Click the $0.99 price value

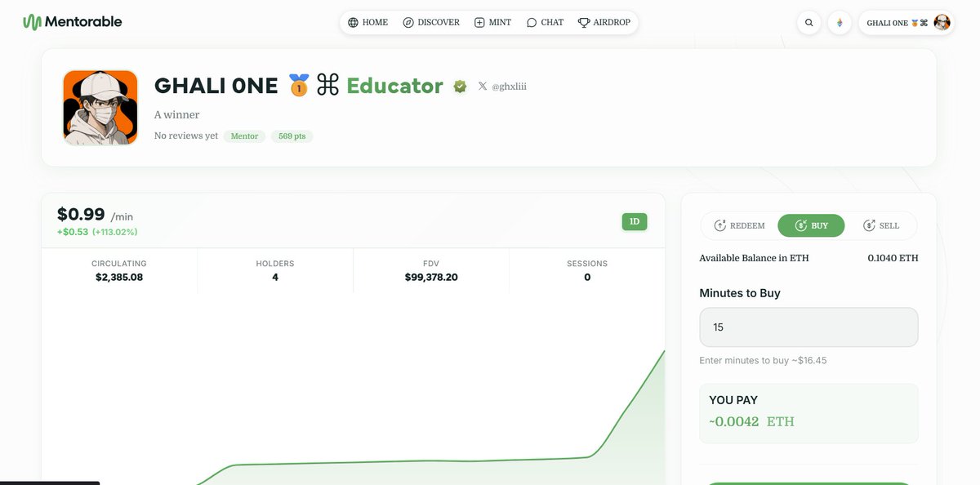(x=81, y=214)
